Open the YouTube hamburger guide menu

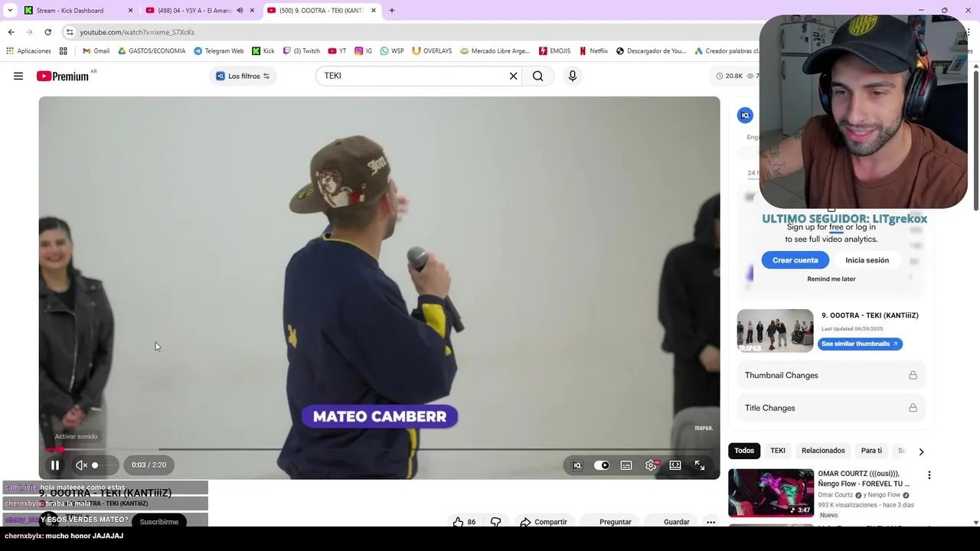coord(18,76)
